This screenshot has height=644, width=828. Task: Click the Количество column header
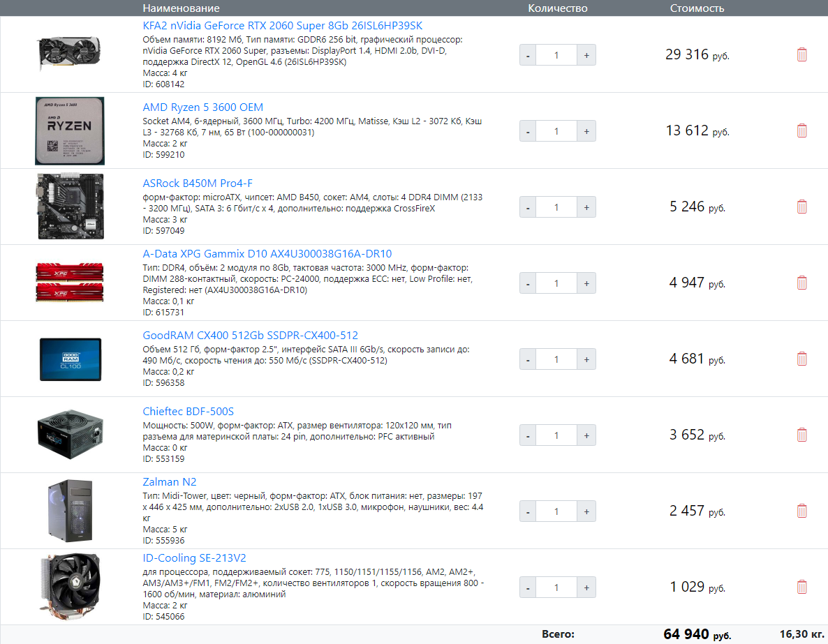558,8
